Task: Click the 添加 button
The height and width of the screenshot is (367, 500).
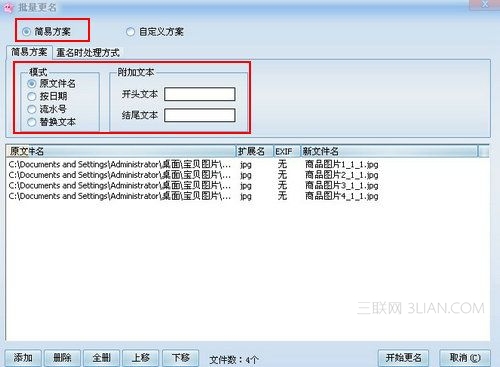Action: click(x=23, y=358)
